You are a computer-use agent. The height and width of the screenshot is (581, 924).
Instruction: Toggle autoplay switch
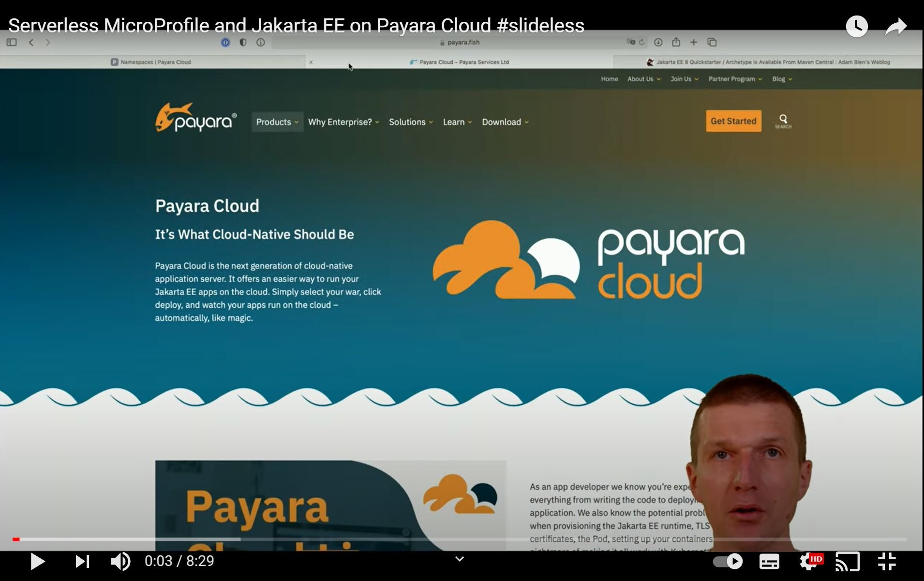point(728,561)
